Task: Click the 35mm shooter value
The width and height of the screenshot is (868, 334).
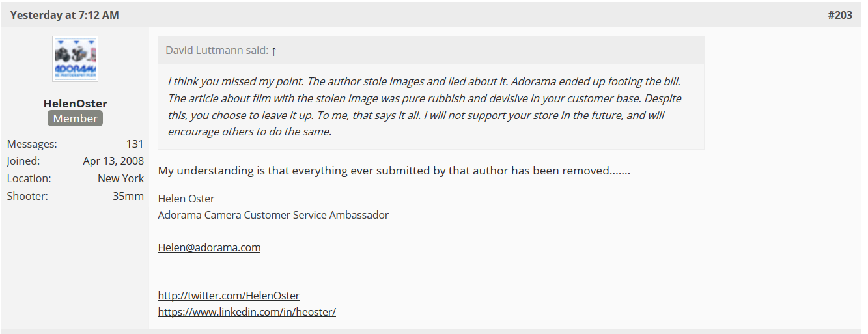Action: pos(128,195)
